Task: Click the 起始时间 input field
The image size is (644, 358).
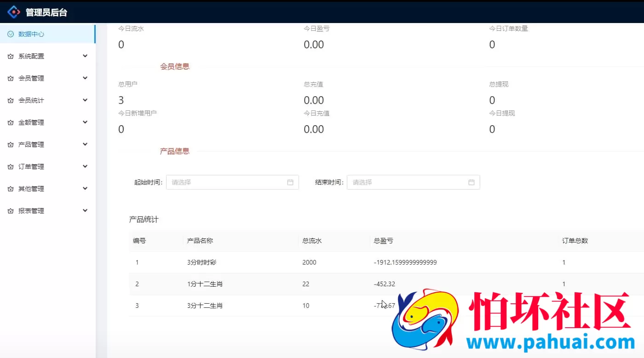Action: coord(230,182)
